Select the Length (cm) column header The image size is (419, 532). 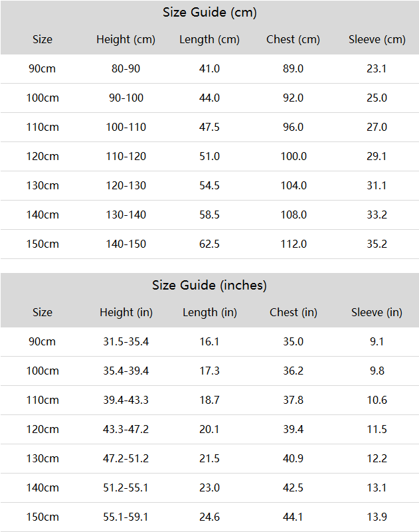coord(209,40)
